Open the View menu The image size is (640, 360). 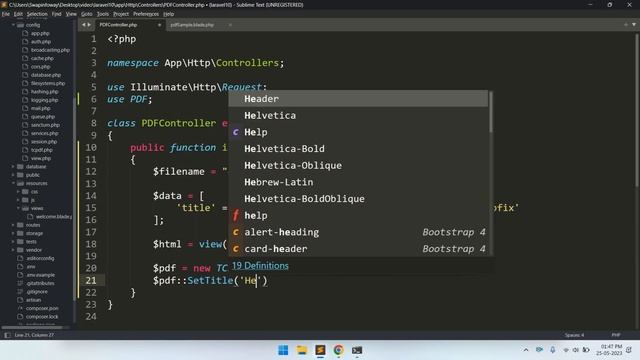click(71, 14)
